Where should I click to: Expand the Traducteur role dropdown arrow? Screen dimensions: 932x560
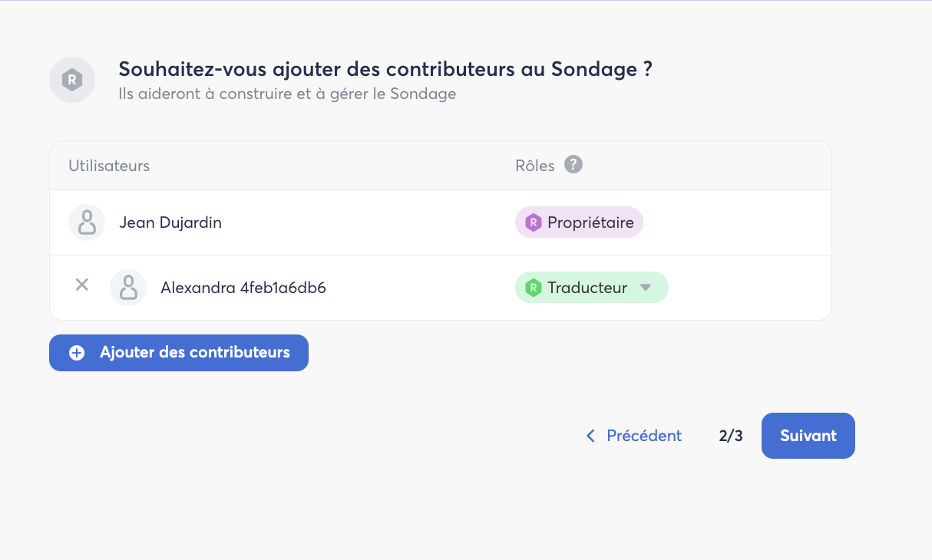pos(646,288)
